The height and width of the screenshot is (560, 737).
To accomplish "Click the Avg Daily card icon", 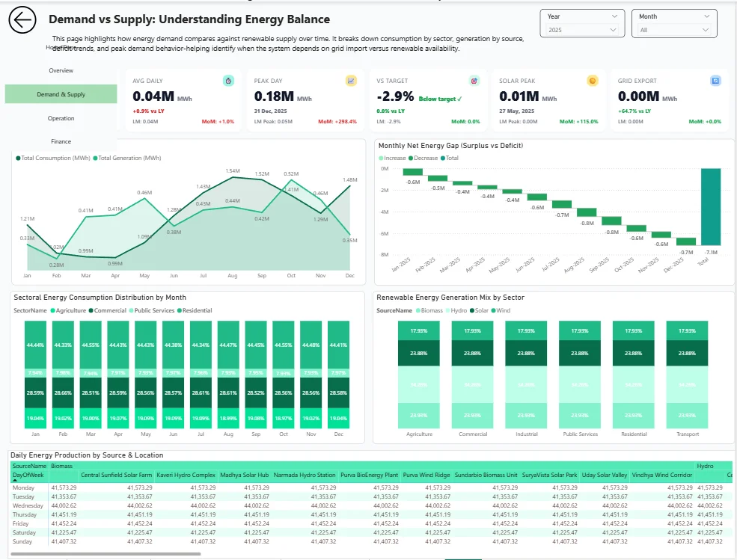I will pos(228,81).
